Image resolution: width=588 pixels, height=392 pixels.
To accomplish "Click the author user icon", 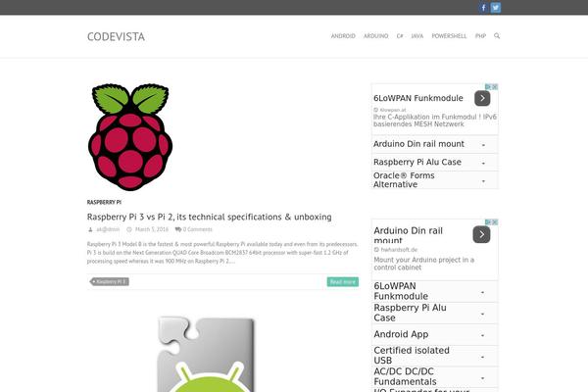I will click(90, 229).
